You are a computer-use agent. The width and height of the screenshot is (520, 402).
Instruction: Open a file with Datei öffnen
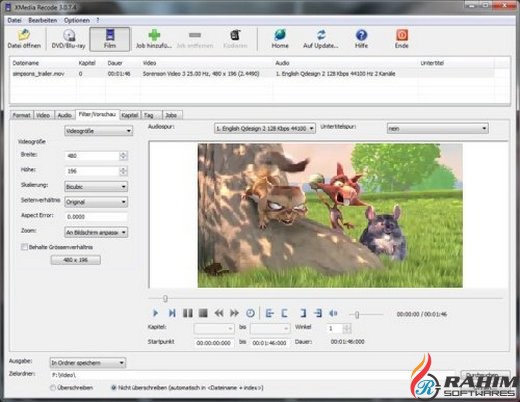24,39
